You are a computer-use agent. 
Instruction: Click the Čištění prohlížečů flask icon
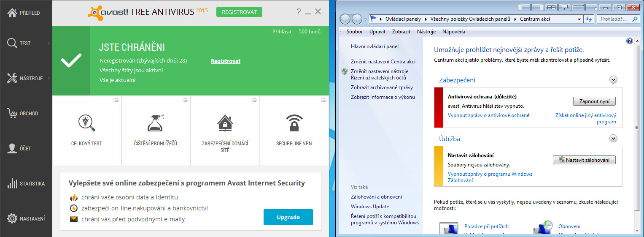[x=156, y=123]
